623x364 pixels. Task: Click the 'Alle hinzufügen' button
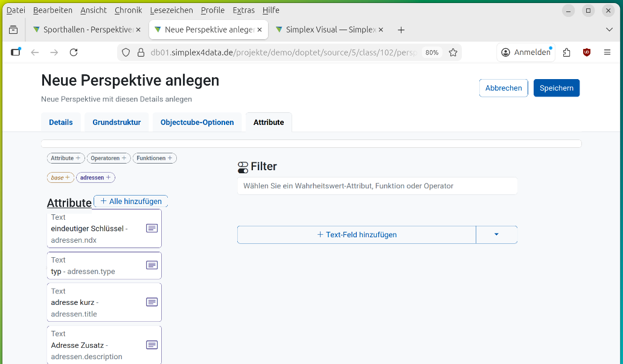click(x=131, y=201)
